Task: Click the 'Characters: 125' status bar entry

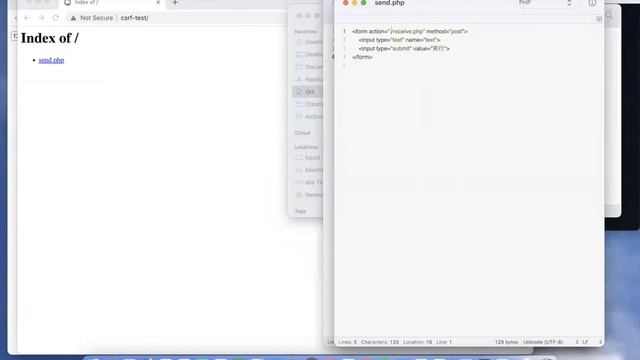Action: [x=380, y=342]
